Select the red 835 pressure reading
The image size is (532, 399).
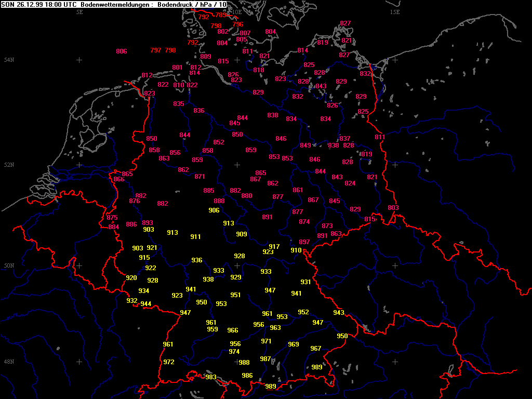pos(179,104)
